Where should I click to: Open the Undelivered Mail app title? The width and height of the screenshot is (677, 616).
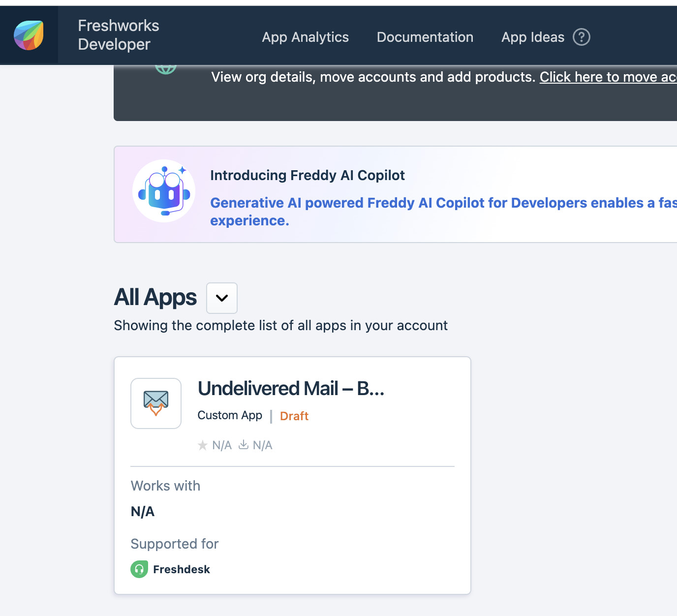click(291, 388)
